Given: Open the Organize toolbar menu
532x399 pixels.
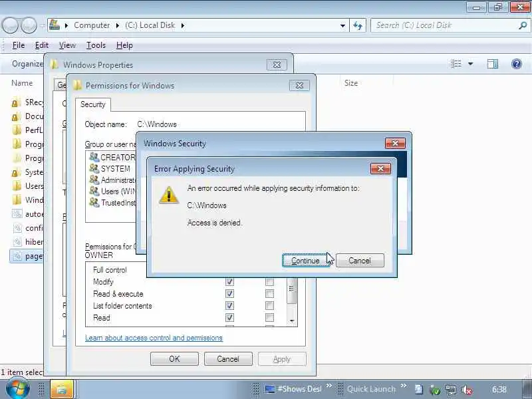Looking at the screenshot, I should pyautogui.click(x=27, y=64).
